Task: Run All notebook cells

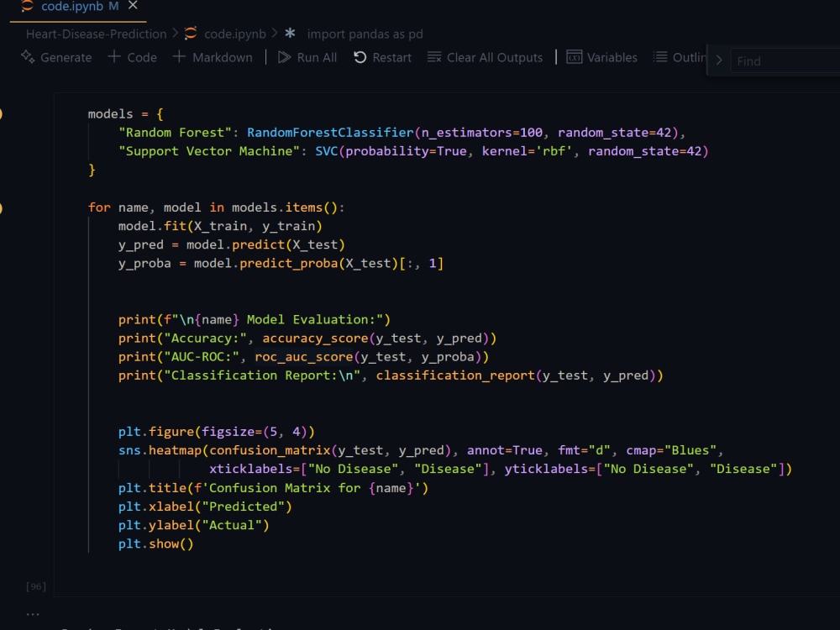Action: (307, 57)
